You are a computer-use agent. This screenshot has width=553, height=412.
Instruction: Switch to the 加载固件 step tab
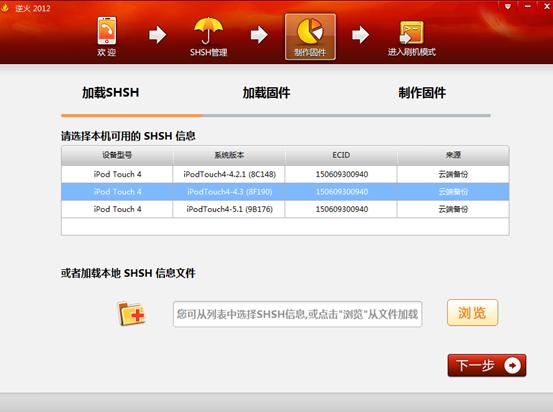click(x=266, y=93)
